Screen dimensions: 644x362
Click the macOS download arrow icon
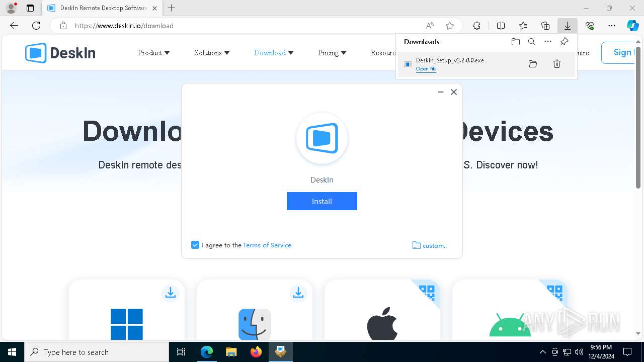click(298, 293)
